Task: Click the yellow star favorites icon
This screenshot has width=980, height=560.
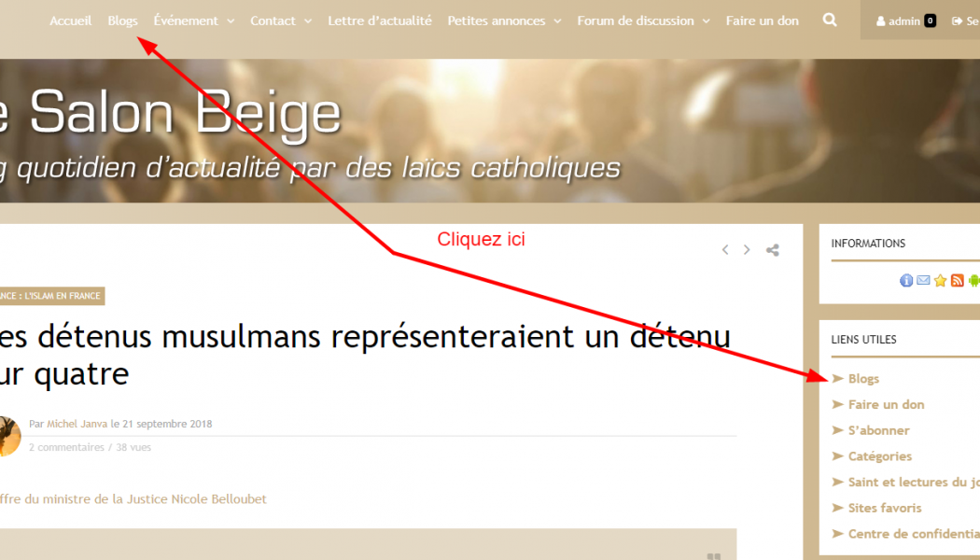Action: pos(940,281)
